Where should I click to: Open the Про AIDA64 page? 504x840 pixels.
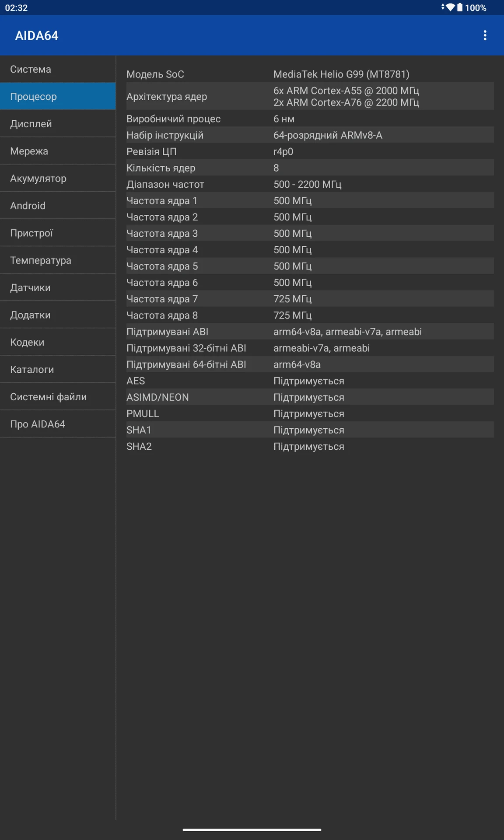tap(58, 424)
